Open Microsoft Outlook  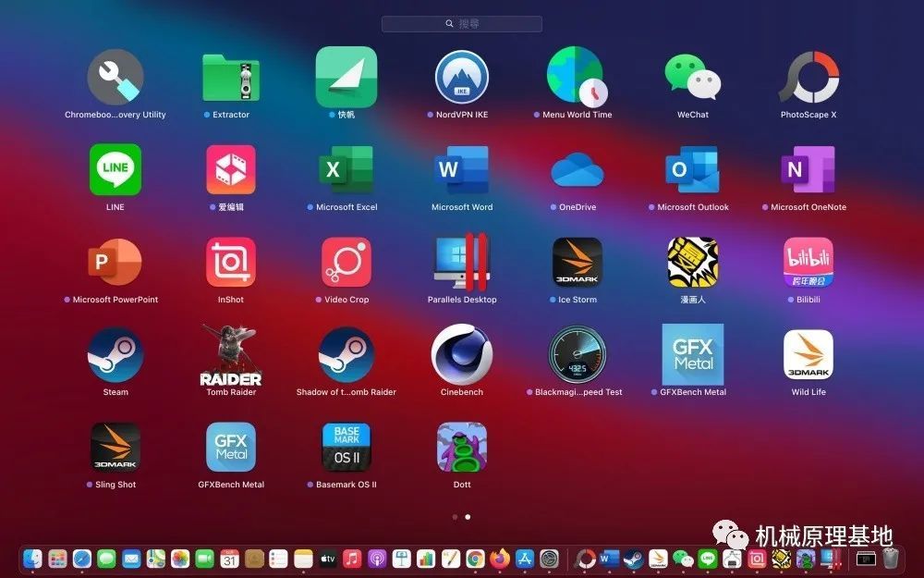[693, 170]
